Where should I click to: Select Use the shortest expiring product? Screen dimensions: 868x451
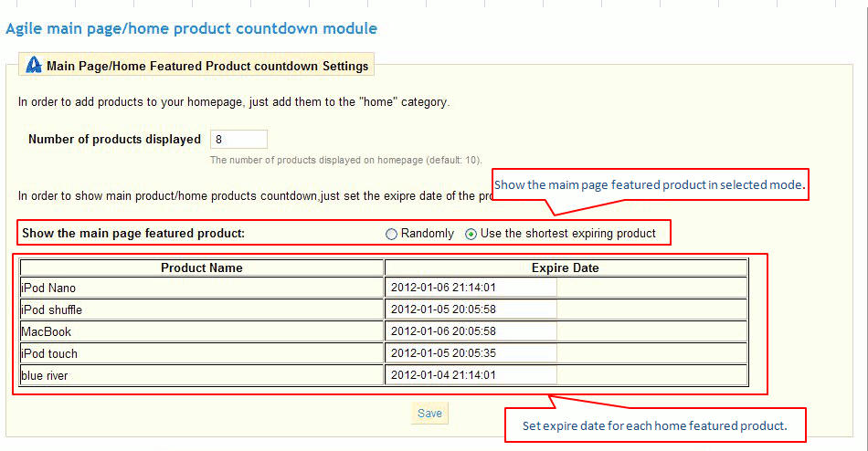pos(471,234)
